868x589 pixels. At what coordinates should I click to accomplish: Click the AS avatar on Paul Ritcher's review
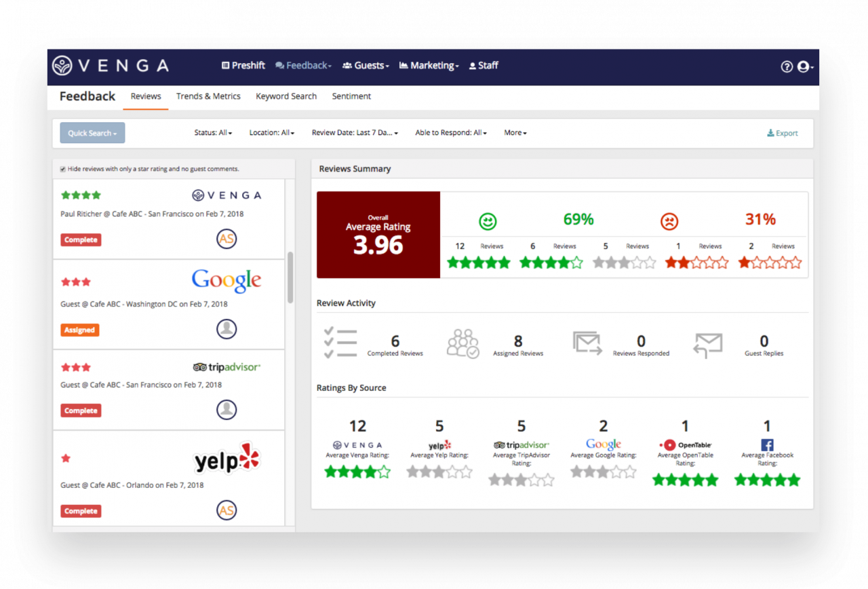click(226, 239)
